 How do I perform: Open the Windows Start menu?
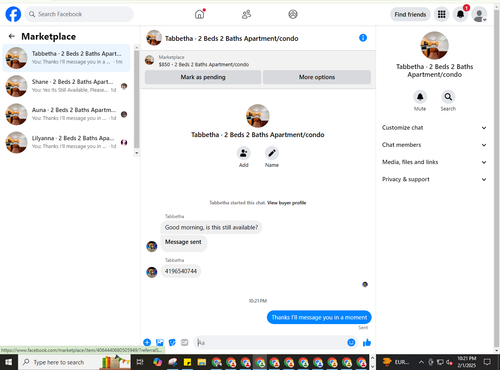(8, 362)
